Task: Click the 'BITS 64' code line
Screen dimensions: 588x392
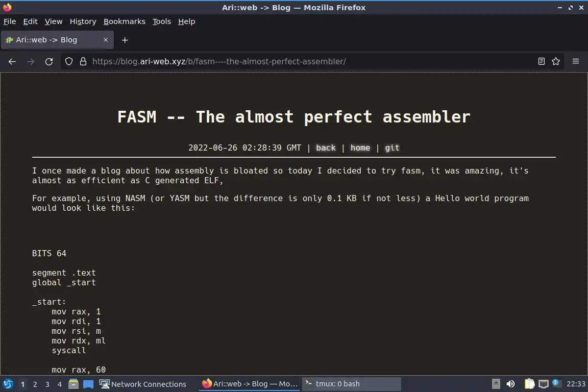Action: coord(49,254)
